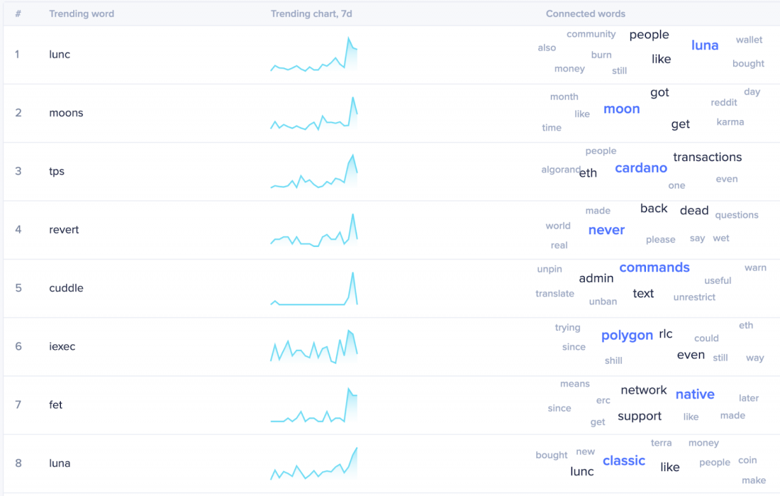The width and height of the screenshot is (780, 496).
Task: Click the connected word "classic"
Action: click(624, 461)
